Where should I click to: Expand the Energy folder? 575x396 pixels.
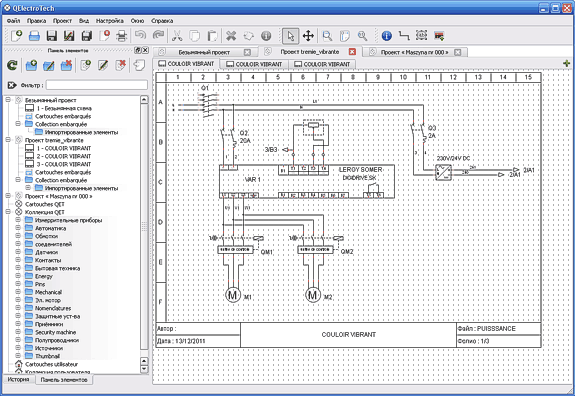point(18,276)
